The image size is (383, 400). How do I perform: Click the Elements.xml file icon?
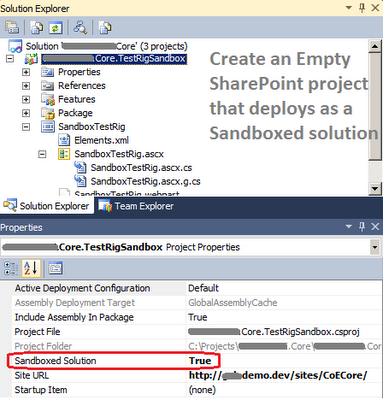[x=64, y=140]
